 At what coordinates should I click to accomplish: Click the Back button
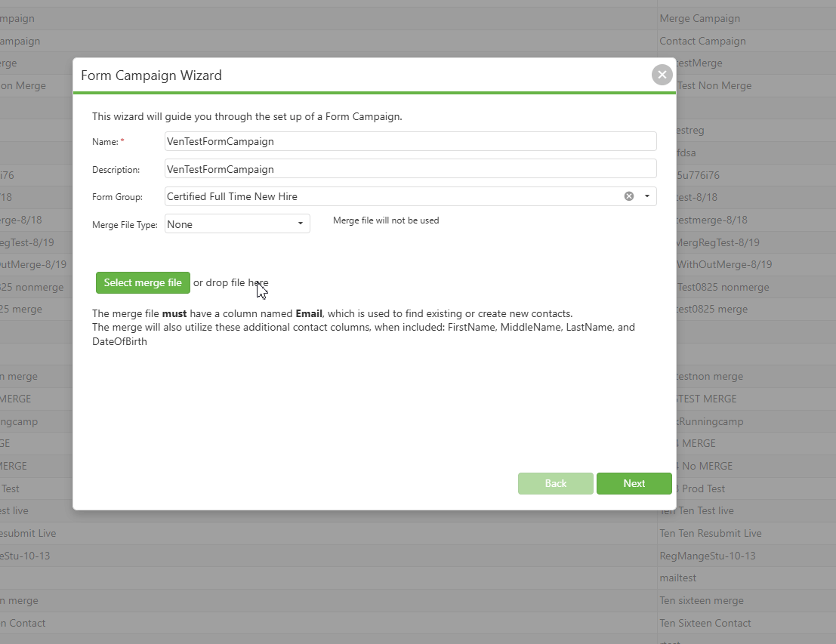pyautogui.click(x=556, y=483)
